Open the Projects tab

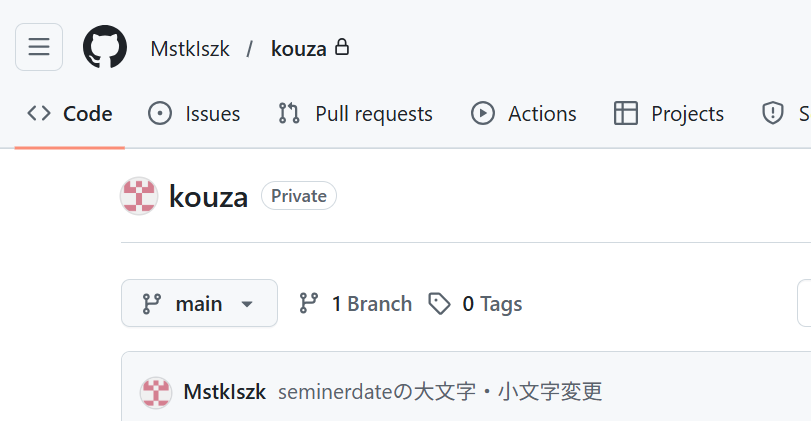(x=669, y=113)
